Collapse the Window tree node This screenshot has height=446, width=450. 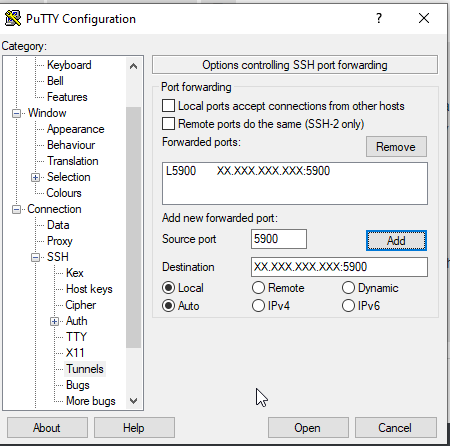click(16, 113)
